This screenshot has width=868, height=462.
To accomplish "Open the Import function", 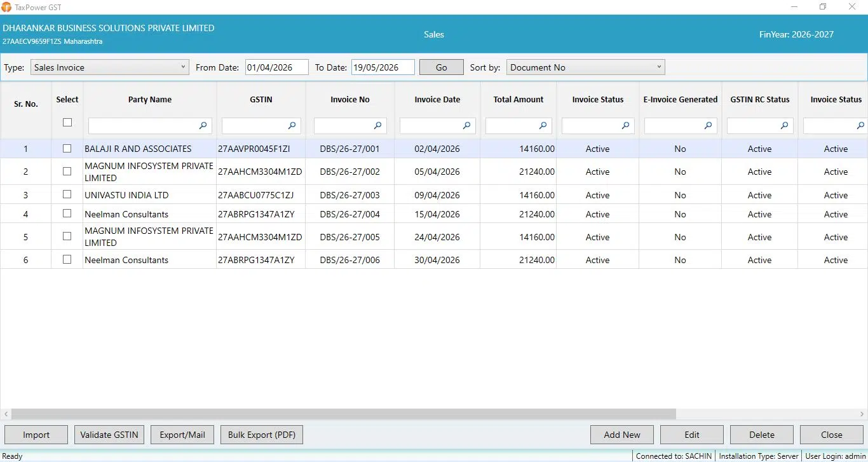I will click(x=36, y=435).
